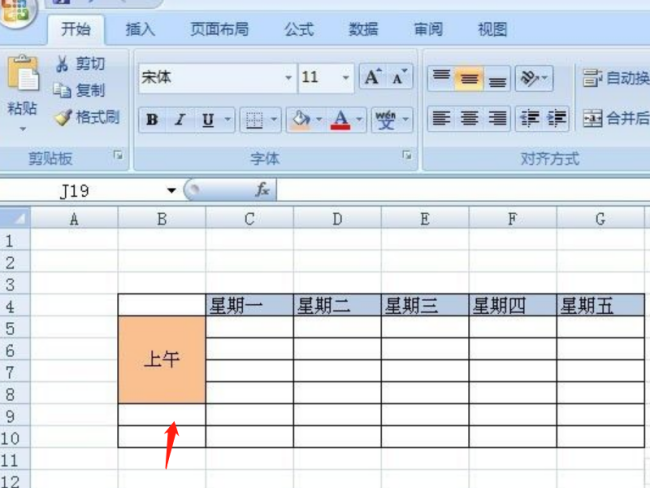Viewport: 650px width, 488px height.
Task: Apply cell borders with border icon
Action: click(254, 120)
